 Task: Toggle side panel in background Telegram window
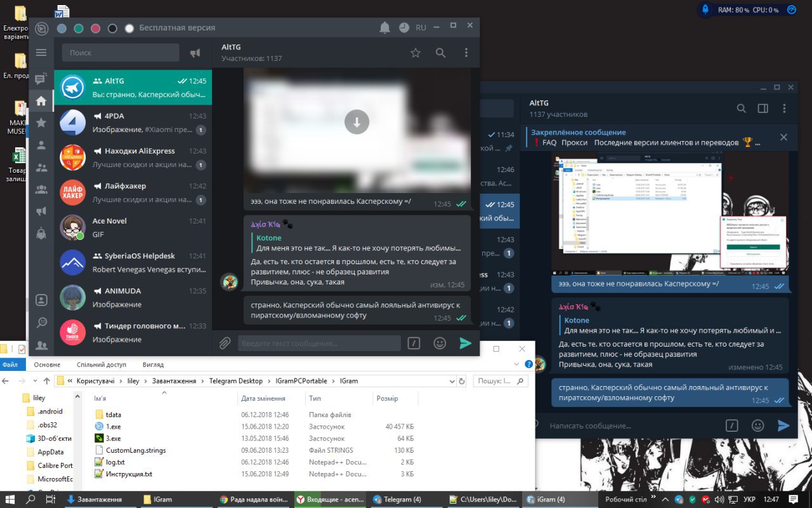click(x=763, y=109)
